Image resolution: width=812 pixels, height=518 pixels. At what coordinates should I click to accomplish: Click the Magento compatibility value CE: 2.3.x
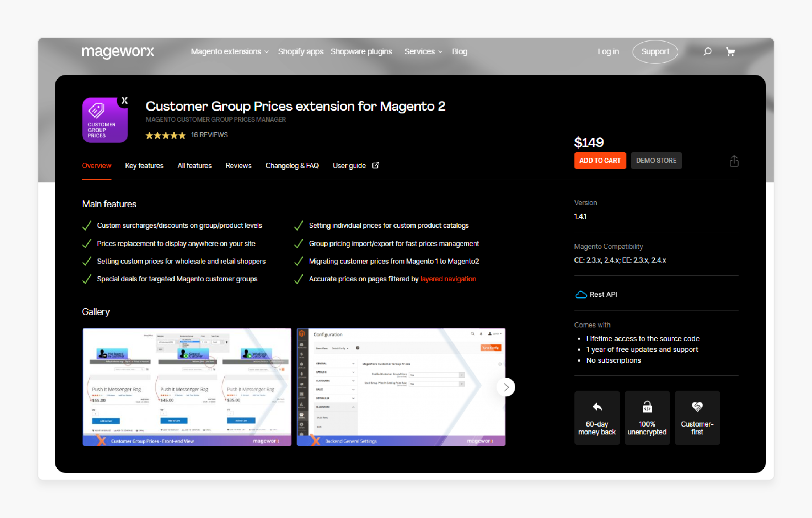coord(620,260)
